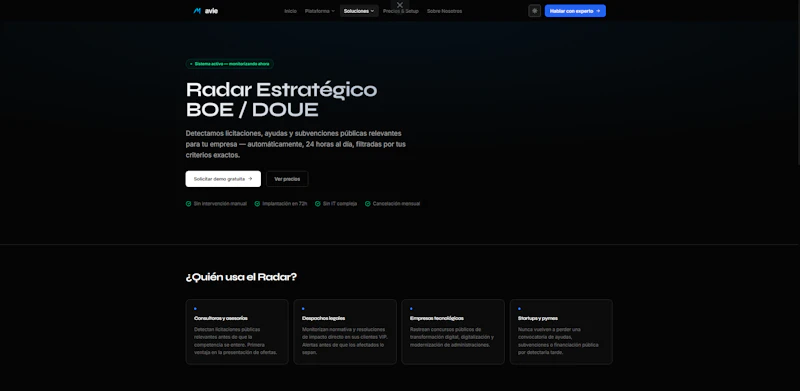Go to the Inicio nav item
This screenshot has height=391, width=800.
290,11
